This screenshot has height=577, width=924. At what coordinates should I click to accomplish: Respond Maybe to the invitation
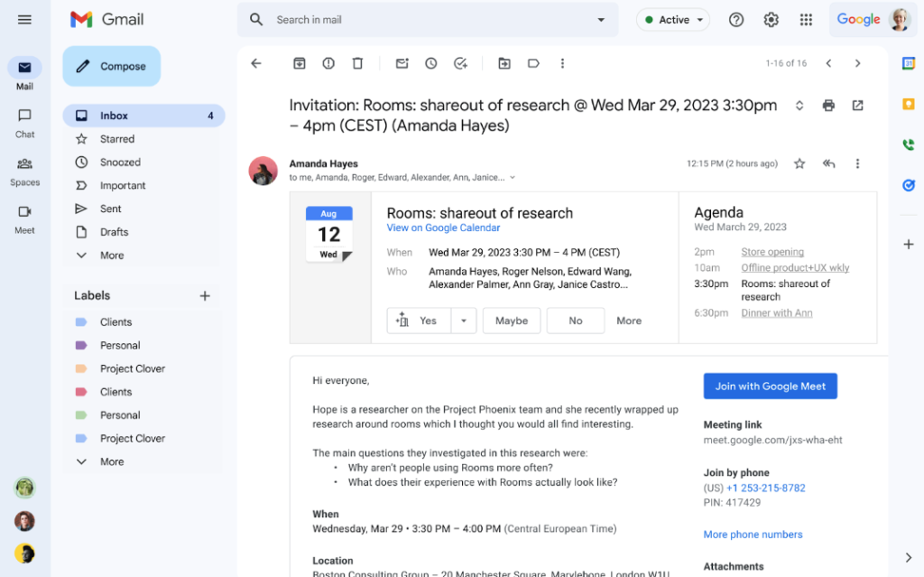click(x=511, y=320)
